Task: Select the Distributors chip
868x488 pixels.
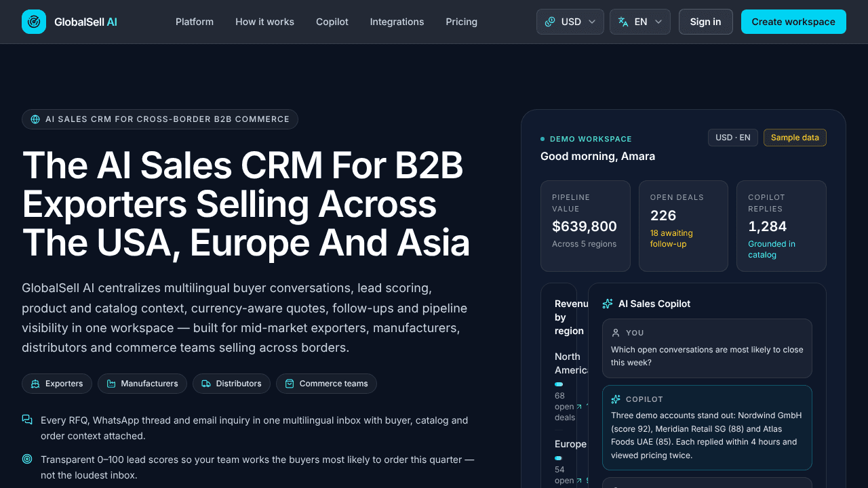Action: pos(231,384)
